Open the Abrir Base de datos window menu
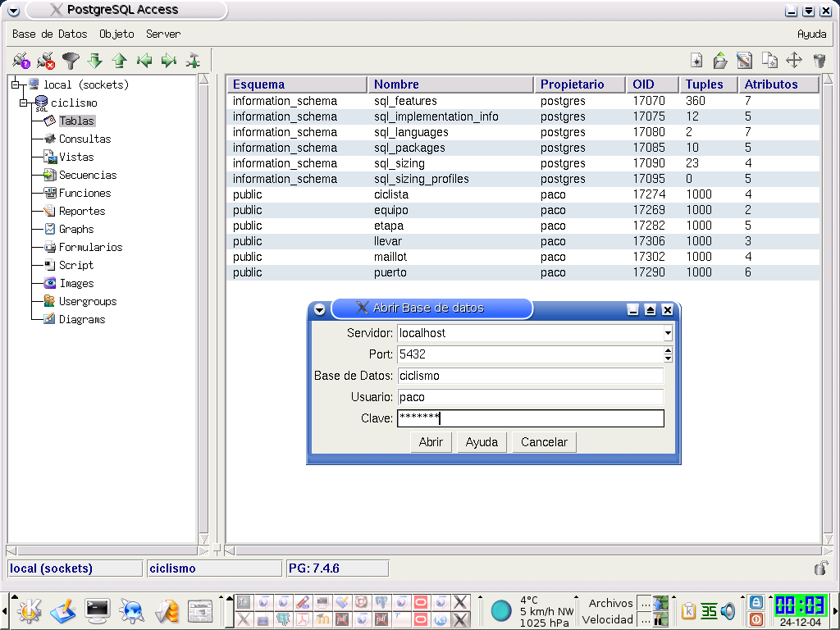The image size is (840, 630). [320, 309]
